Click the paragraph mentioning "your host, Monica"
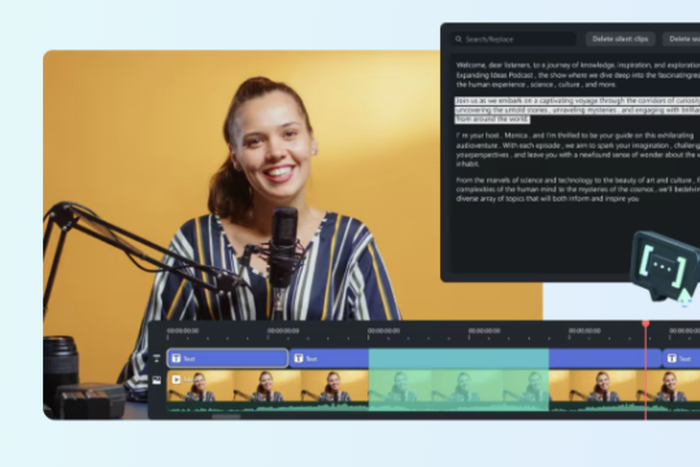The image size is (700, 467). pos(578,150)
